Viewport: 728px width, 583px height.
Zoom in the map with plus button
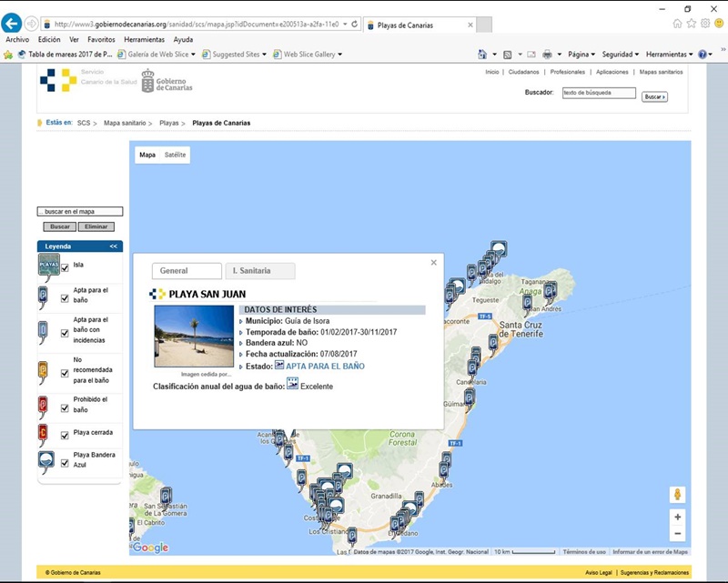(677, 517)
